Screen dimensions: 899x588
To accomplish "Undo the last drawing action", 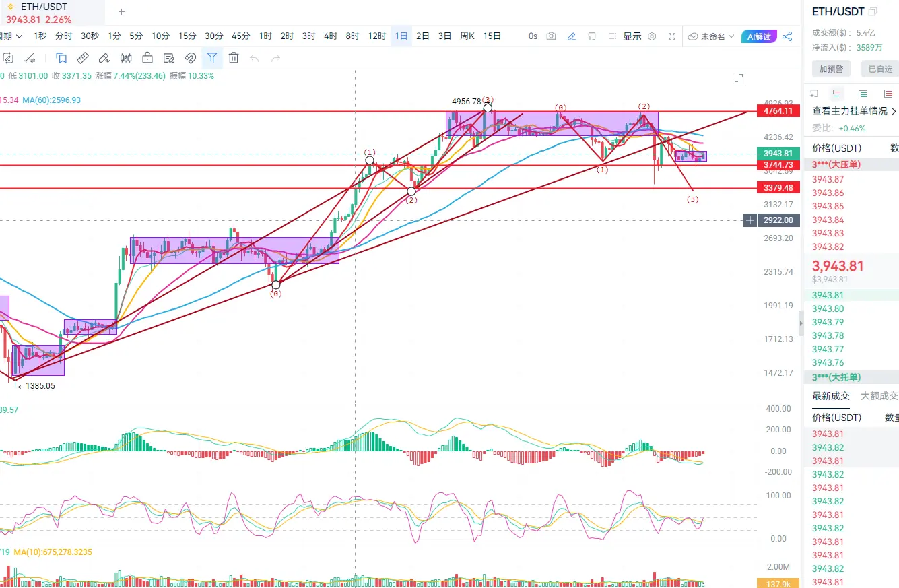I will (255, 59).
